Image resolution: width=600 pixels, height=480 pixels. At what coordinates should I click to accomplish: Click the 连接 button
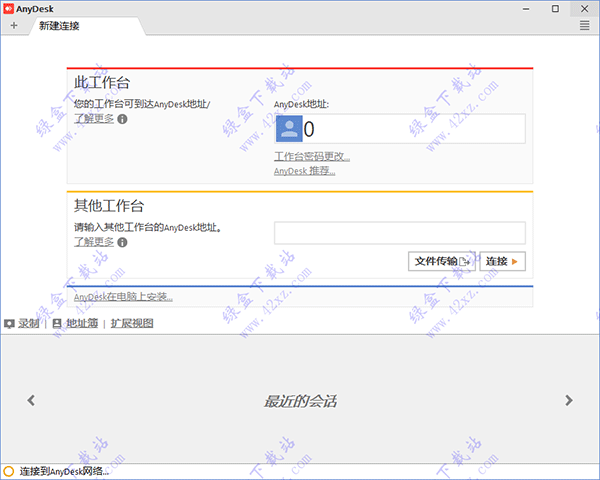coord(502,261)
